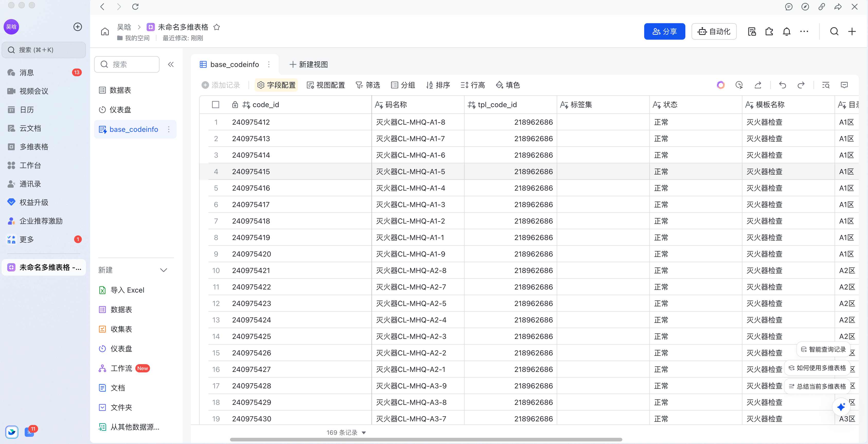Click the 如何使用多维表格 suggestion
Screen dimensions: 868x444
pyautogui.click(x=817, y=368)
